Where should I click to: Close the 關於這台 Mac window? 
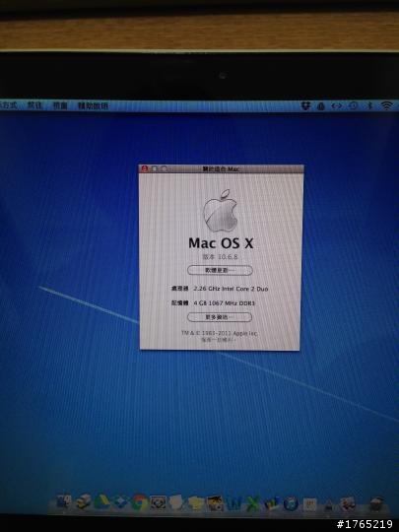click(x=145, y=168)
